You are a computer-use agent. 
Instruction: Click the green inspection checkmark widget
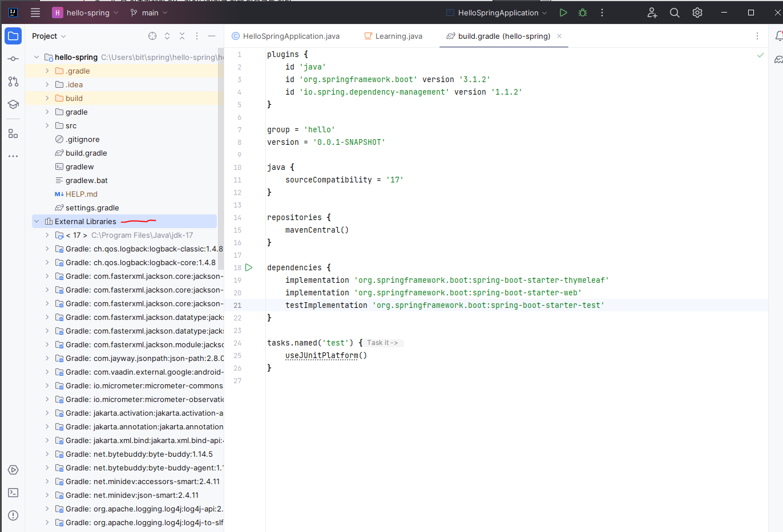point(760,55)
